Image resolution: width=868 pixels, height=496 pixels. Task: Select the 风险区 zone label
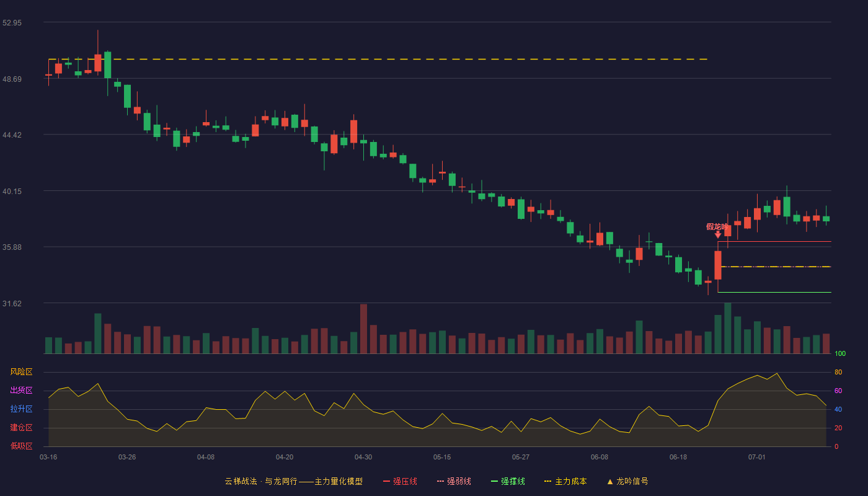(21, 372)
